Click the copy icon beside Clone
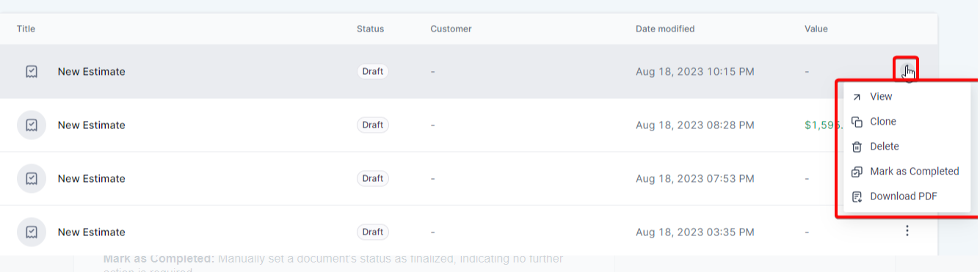This screenshot has height=272, width=980. tap(857, 122)
